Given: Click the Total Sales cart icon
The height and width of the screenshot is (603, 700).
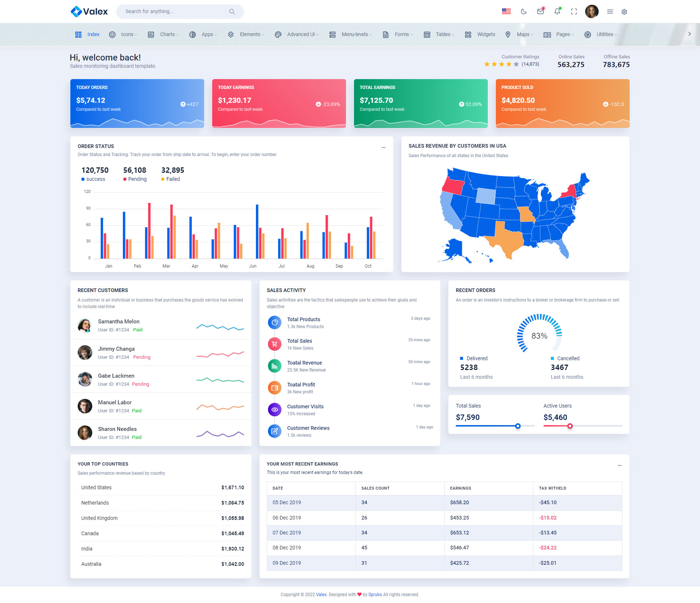Looking at the screenshot, I should click(x=275, y=344).
